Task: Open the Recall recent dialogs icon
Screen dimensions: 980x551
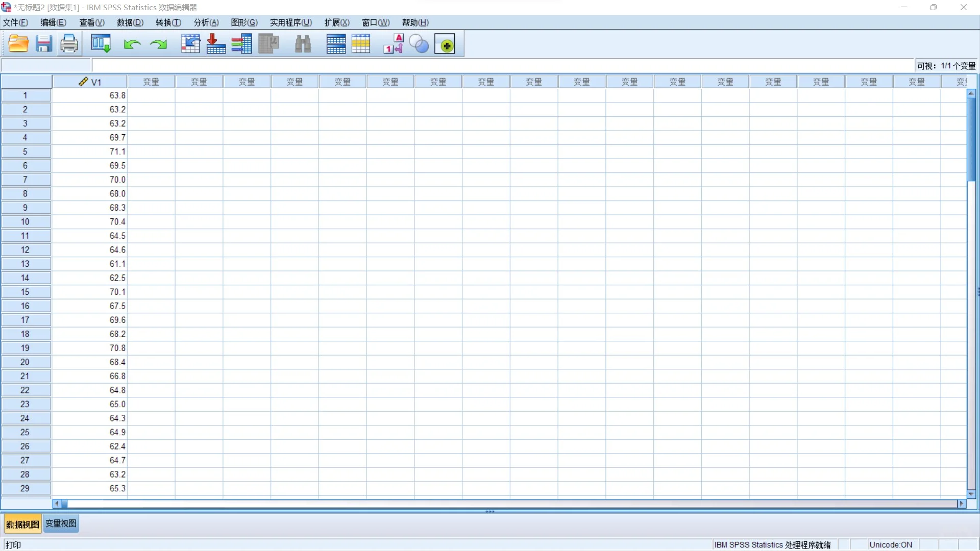Action: click(x=101, y=44)
